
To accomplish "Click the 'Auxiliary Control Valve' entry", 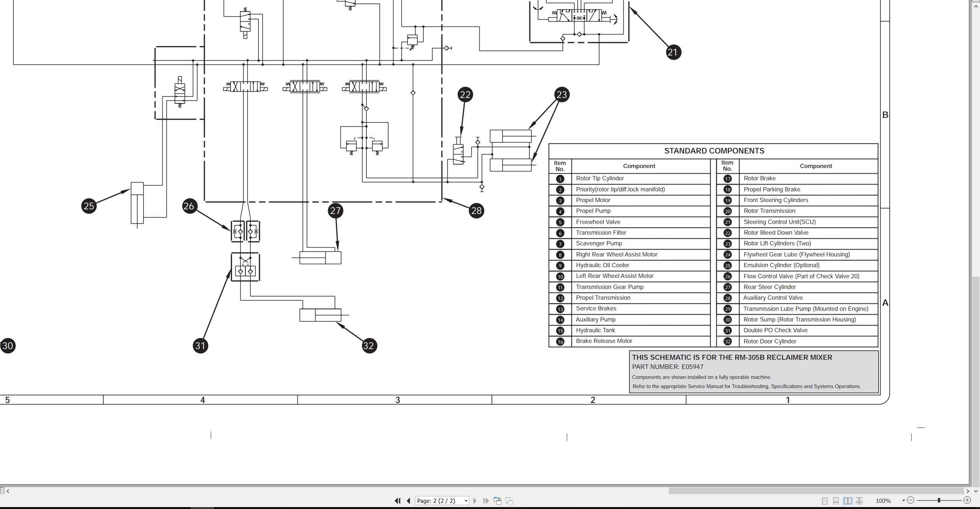I will coord(773,298).
